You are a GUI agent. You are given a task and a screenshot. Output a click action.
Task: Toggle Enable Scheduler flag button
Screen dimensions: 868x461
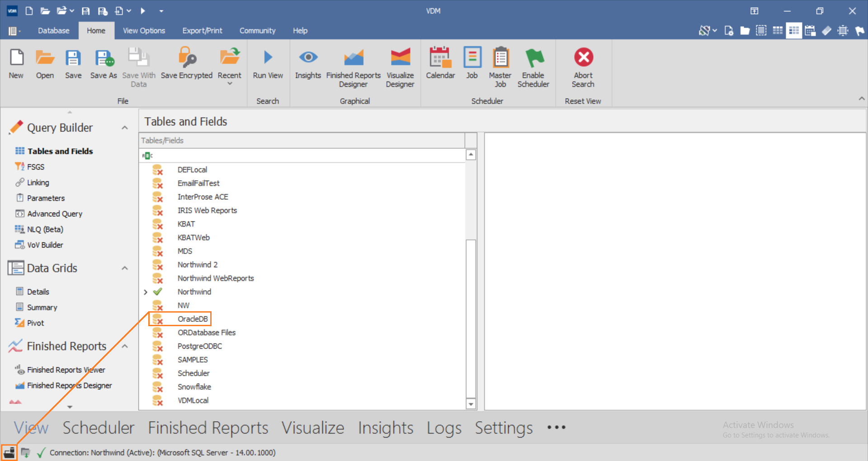(x=533, y=68)
